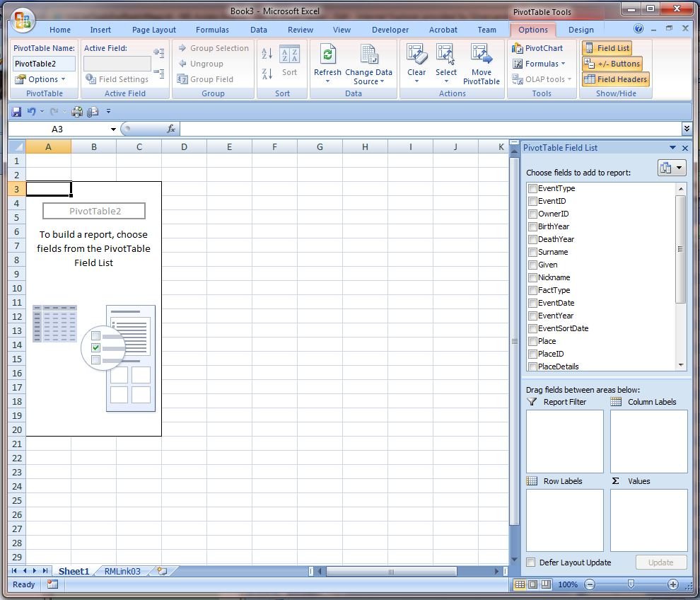Click the Office button orb
Screen dimensions: 700x600
tap(23, 21)
